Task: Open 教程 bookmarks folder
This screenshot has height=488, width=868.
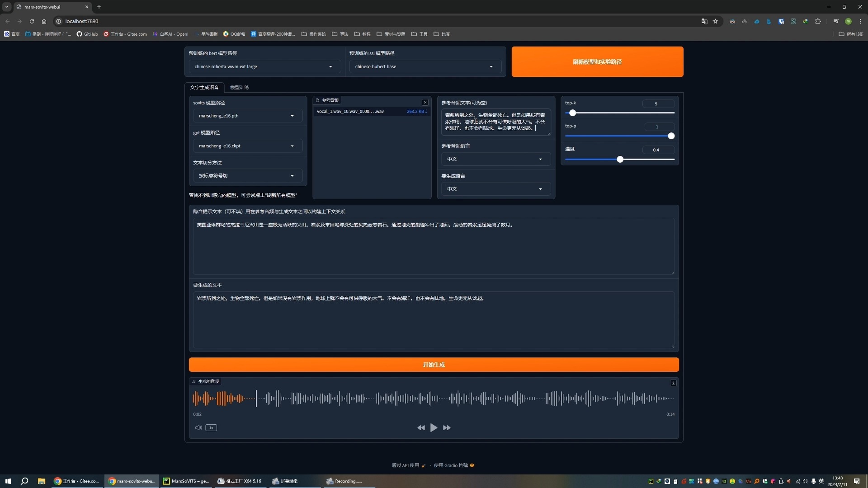Action: pyautogui.click(x=363, y=34)
